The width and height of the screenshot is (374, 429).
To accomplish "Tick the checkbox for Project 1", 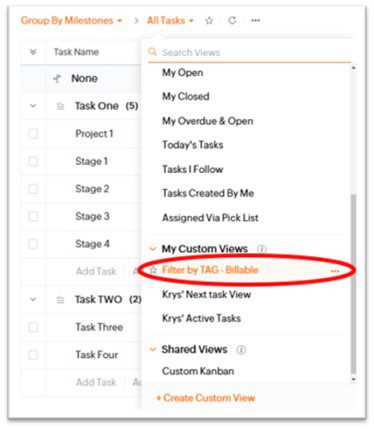I will click(x=33, y=134).
